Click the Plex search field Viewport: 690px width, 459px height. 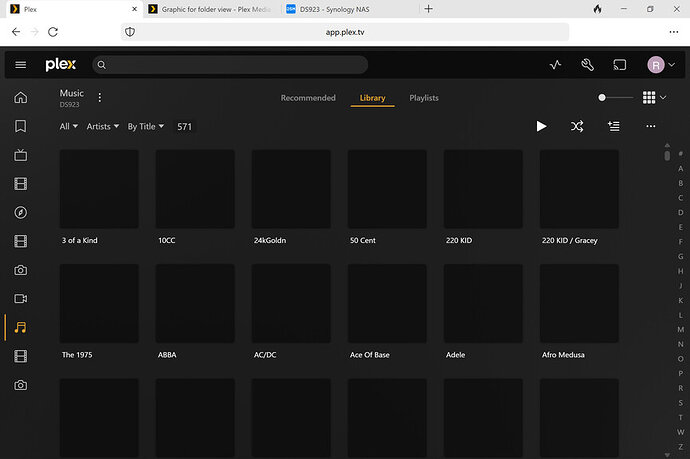230,65
